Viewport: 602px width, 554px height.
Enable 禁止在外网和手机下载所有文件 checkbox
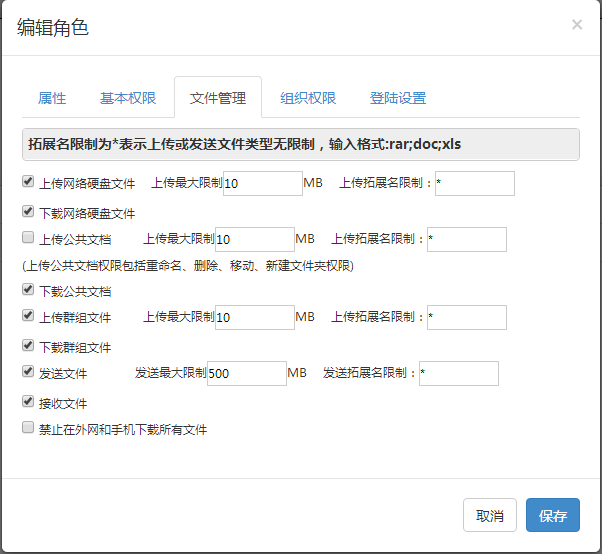tap(28, 427)
